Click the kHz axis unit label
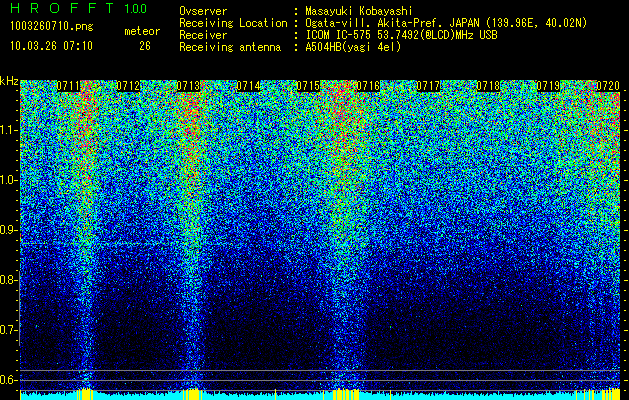Viewport: 629px width, 400px height. coord(9,81)
